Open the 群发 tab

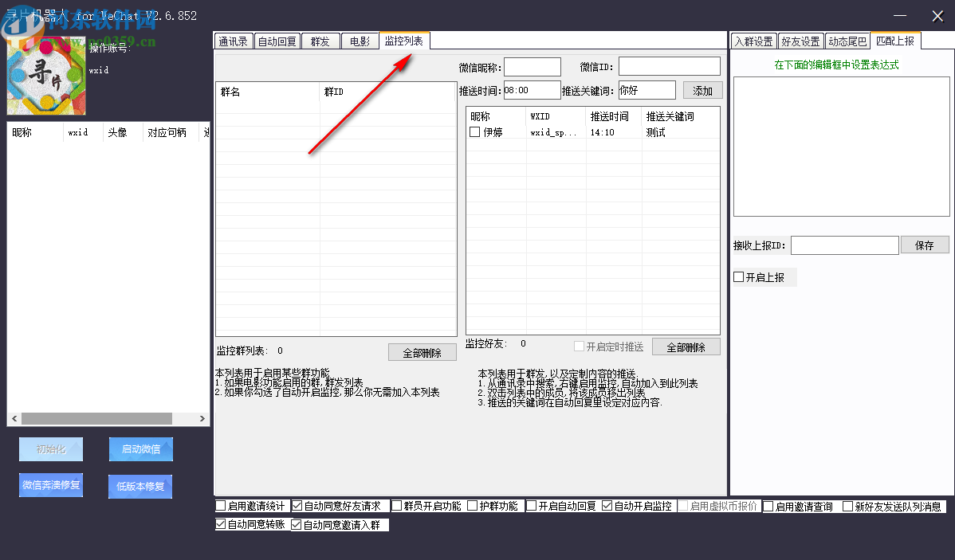[x=320, y=41]
